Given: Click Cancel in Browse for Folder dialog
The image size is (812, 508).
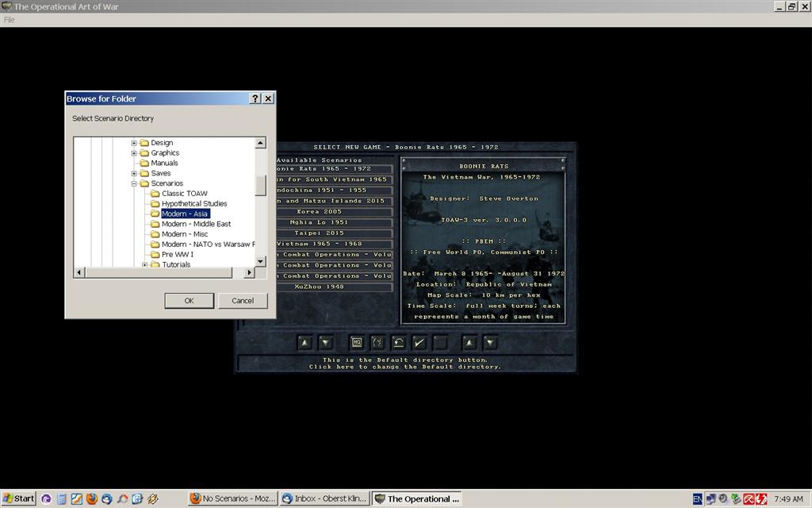Looking at the screenshot, I should click(x=243, y=301).
